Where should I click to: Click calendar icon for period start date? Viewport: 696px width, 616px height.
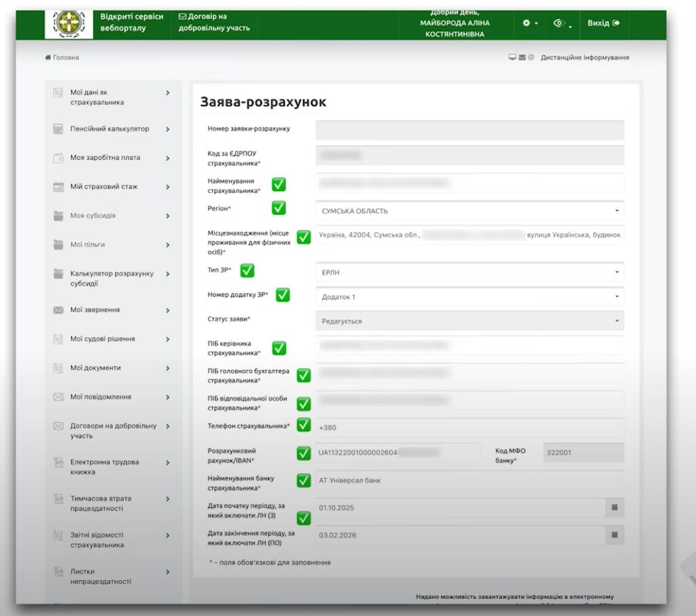pos(614,507)
